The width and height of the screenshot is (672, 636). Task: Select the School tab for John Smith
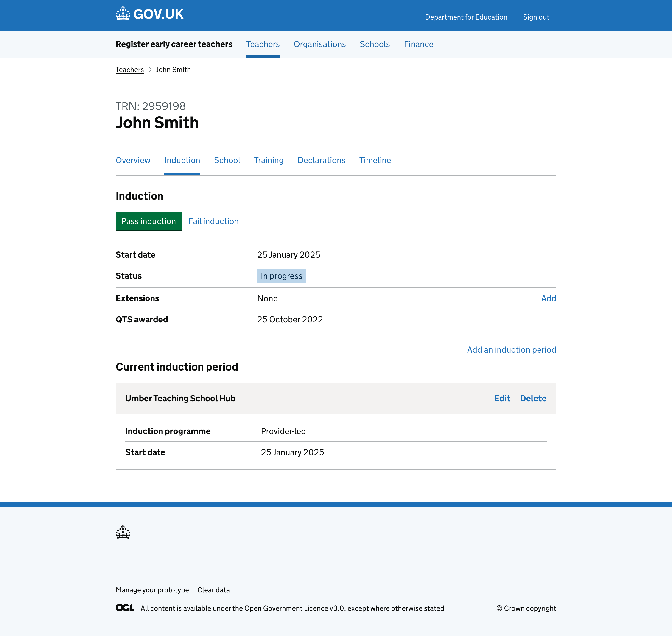227,160
